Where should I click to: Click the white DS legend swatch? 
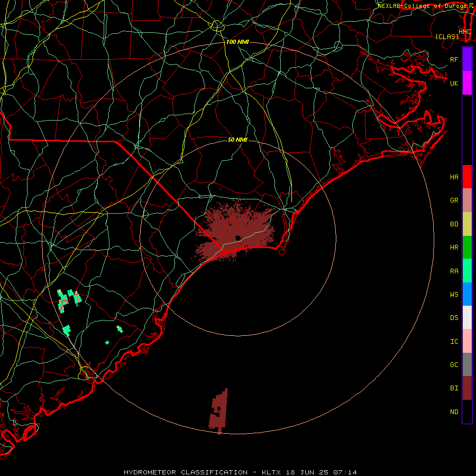[467, 317]
